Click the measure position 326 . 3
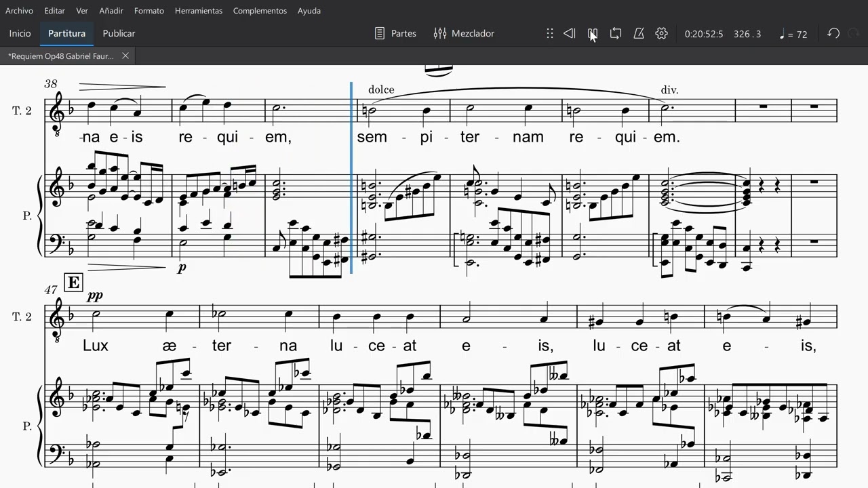Image resolution: width=868 pixels, height=488 pixels. click(747, 34)
